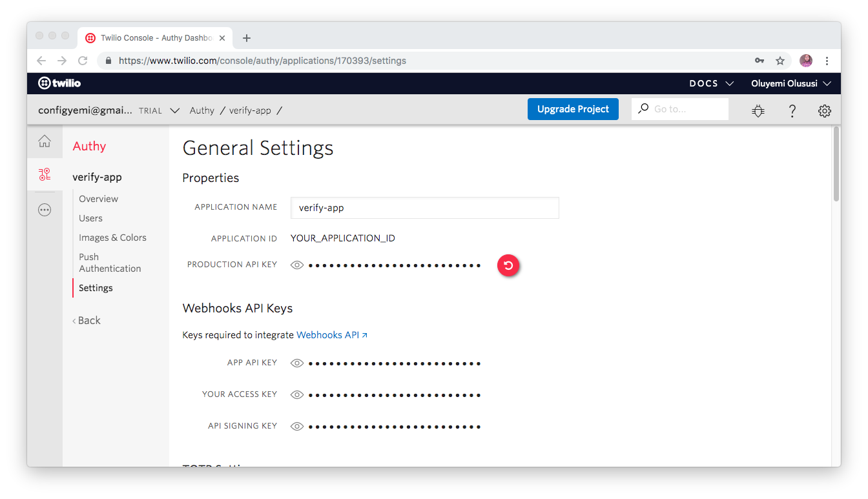Image resolution: width=868 pixels, height=499 pixels.
Task: Open the help question mark icon
Action: [792, 111]
